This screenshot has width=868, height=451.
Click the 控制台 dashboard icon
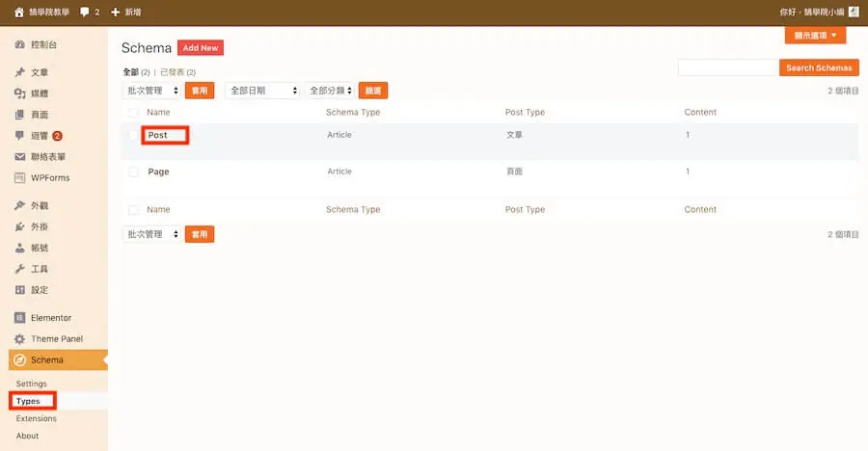pyautogui.click(x=20, y=44)
